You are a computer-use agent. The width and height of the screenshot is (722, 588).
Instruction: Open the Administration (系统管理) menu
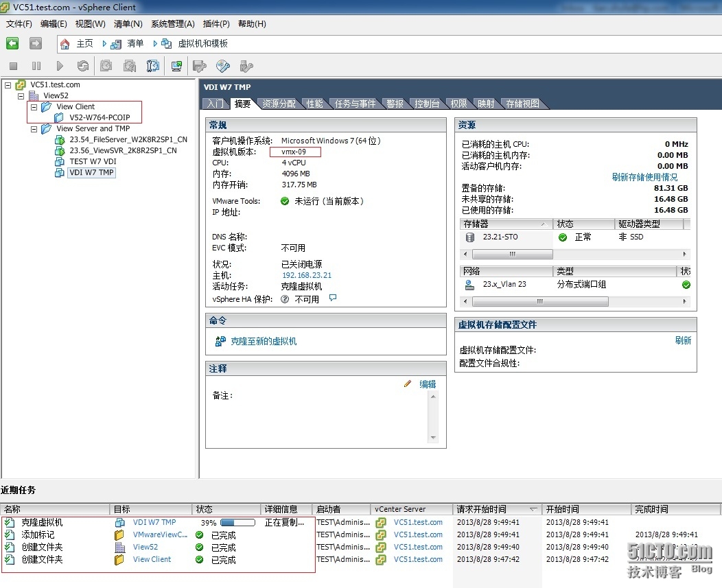[173, 24]
